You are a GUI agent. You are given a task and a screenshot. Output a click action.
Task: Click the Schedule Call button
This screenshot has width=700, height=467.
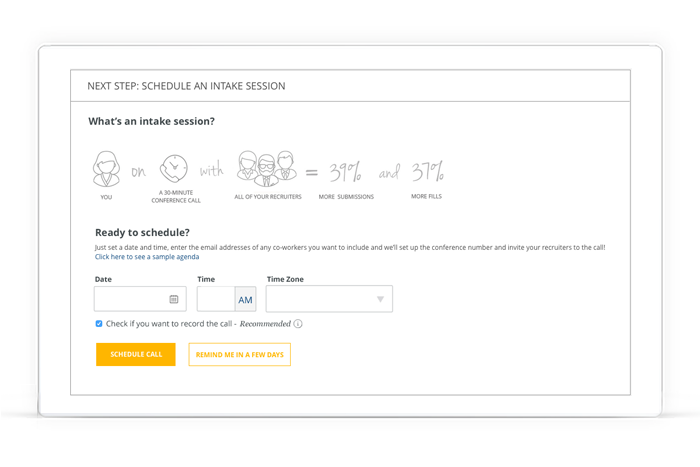click(x=136, y=354)
